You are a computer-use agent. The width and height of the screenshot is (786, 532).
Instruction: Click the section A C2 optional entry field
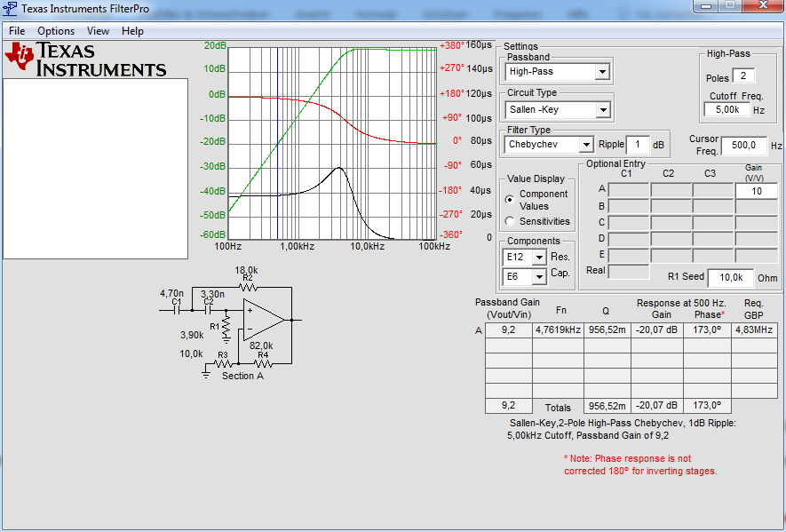coord(671,190)
